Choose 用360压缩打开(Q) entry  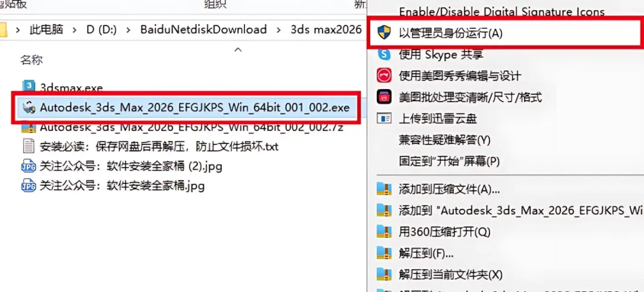(x=444, y=232)
